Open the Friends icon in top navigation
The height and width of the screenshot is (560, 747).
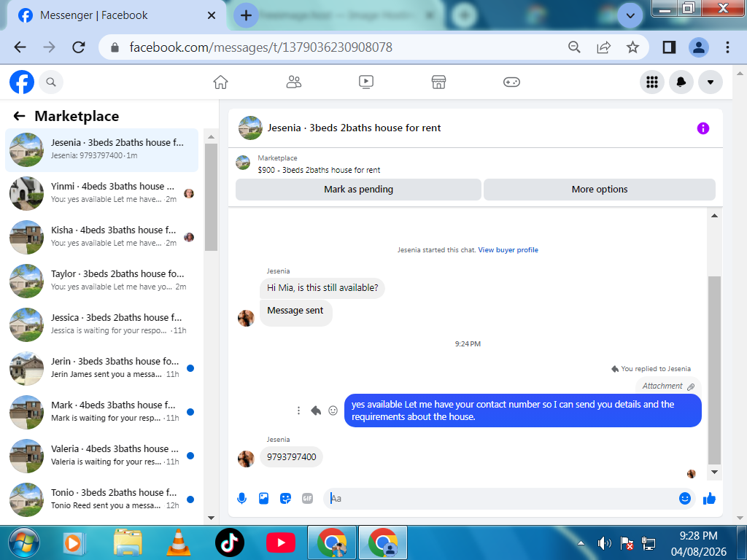coord(293,82)
